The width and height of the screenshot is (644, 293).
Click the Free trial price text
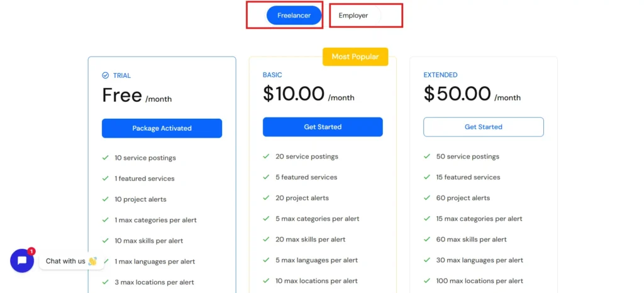point(122,96)
